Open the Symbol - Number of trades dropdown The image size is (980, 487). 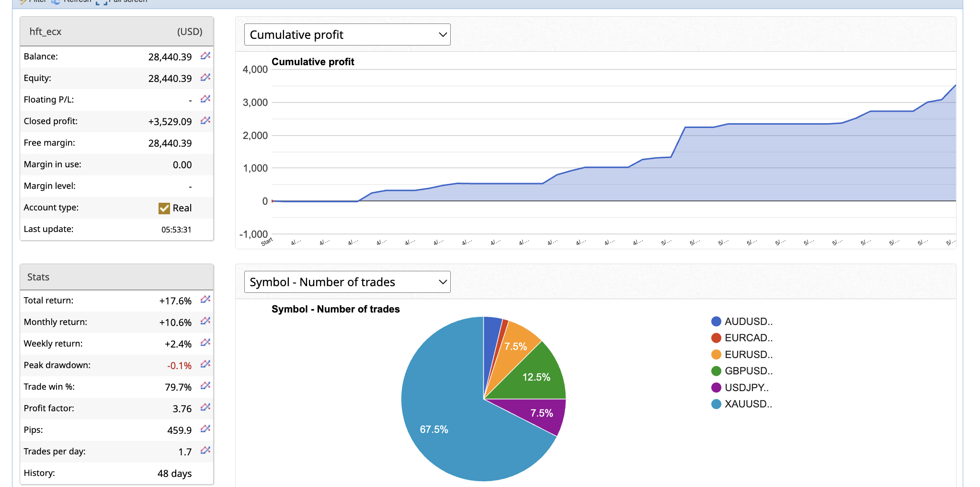(x=347, y=282)
